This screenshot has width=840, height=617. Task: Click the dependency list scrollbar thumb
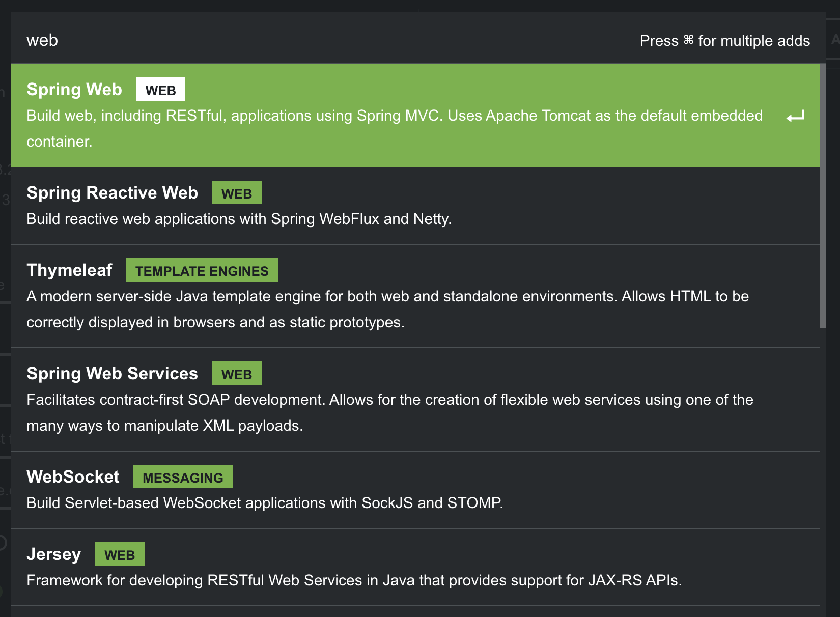[823, 197]
